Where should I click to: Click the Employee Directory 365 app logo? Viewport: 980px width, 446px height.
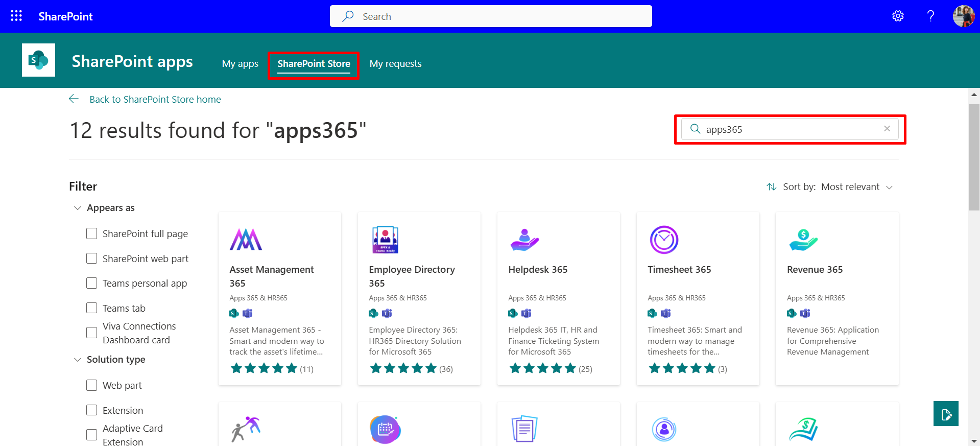tap(385, 240)
